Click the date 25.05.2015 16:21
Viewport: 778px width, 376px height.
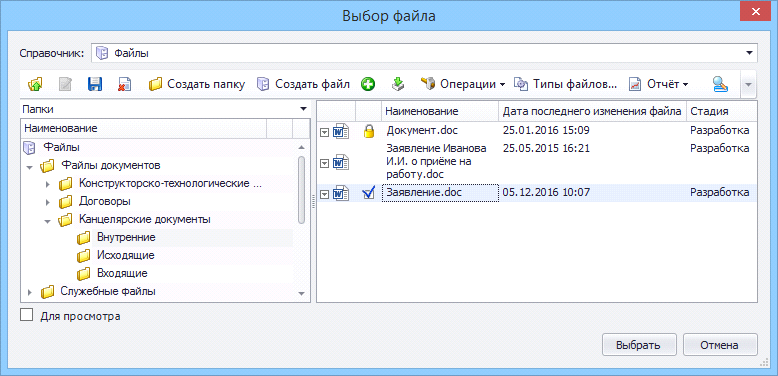[546, 148]
